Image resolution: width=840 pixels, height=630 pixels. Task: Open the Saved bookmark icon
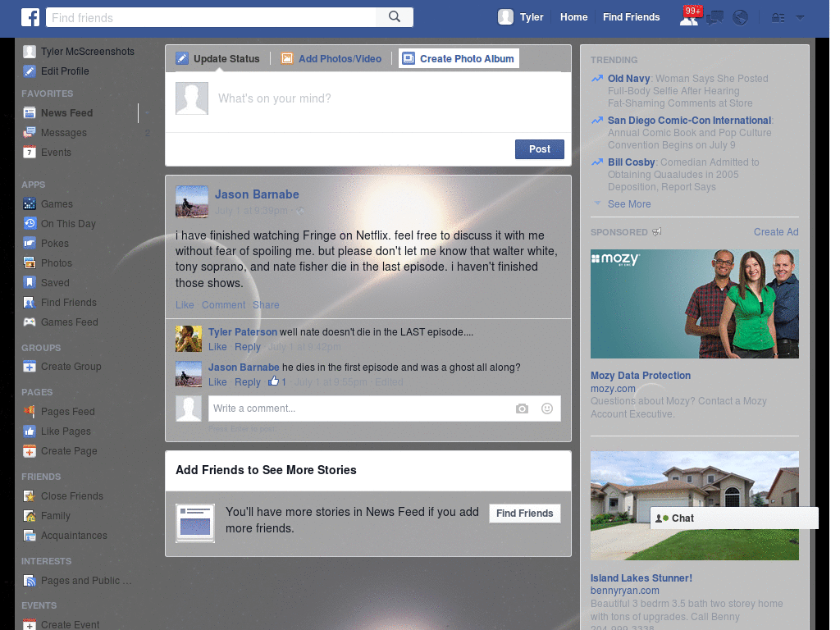[30, 282]
